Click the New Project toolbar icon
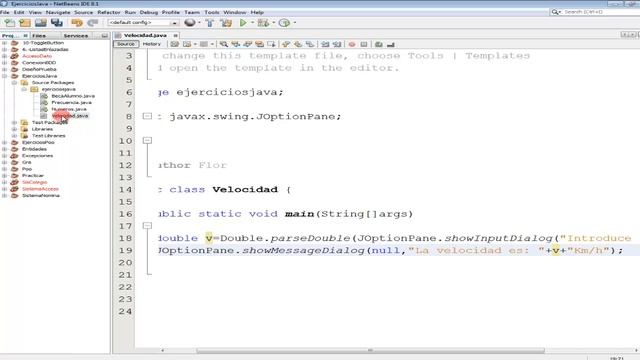 (25, 23)
